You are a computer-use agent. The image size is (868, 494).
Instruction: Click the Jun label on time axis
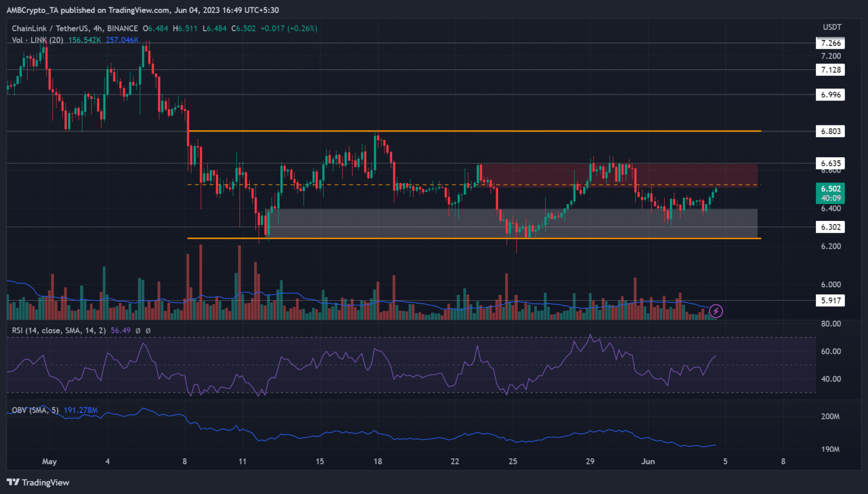coord(648,461)
